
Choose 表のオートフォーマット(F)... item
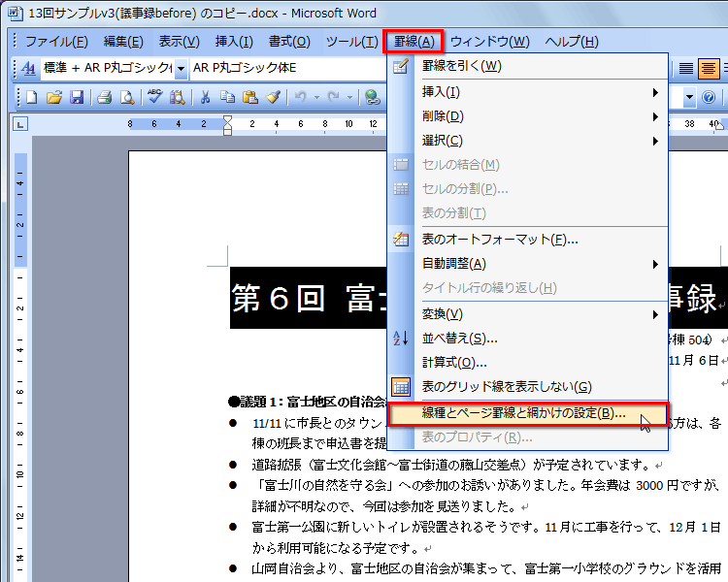(x=527, y=240)
